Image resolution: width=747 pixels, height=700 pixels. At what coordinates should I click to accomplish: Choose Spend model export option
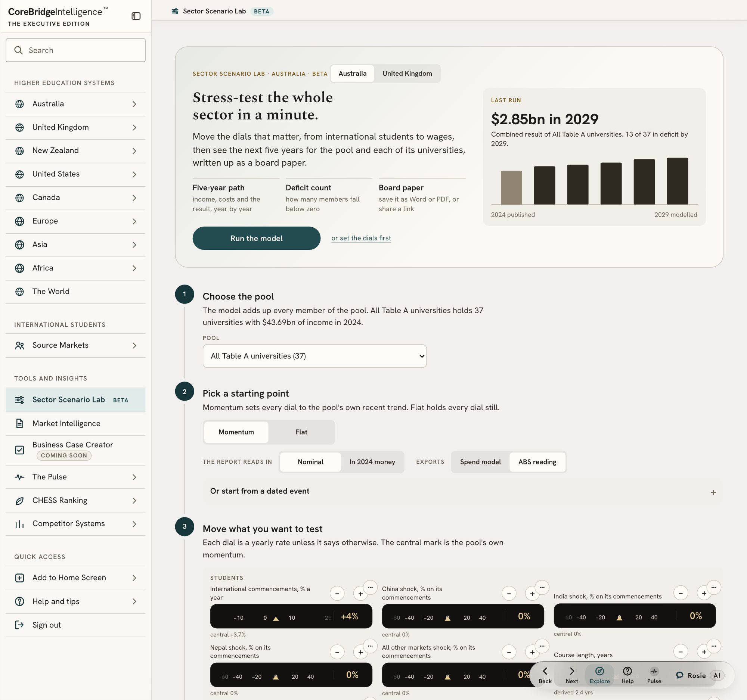(x=480, y=462)
